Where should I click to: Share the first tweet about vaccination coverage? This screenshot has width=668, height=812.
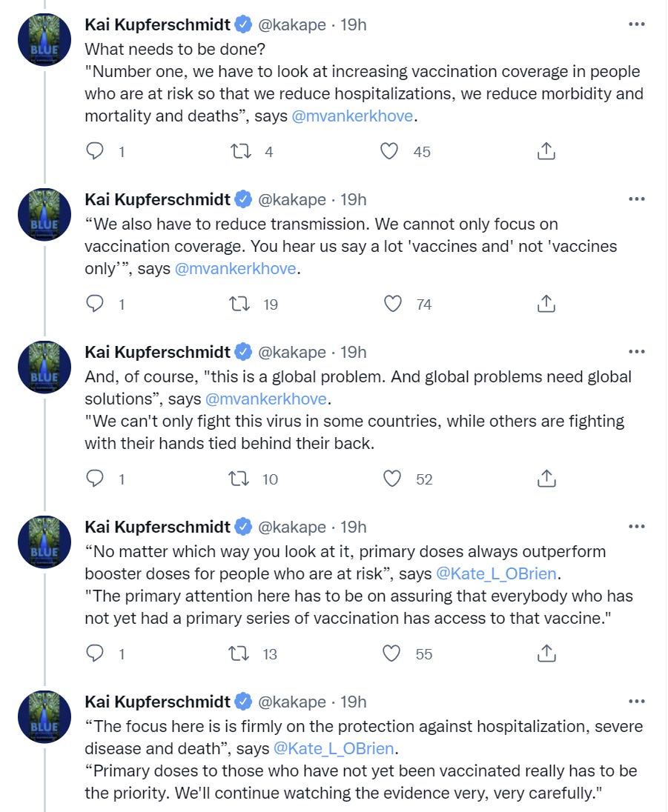(x=546, y=151)
